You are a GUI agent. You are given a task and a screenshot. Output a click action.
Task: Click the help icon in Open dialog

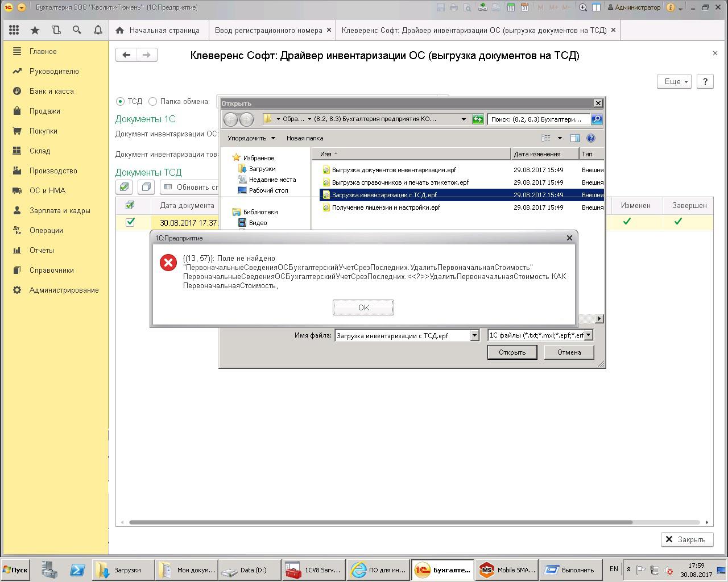point(590,138)
